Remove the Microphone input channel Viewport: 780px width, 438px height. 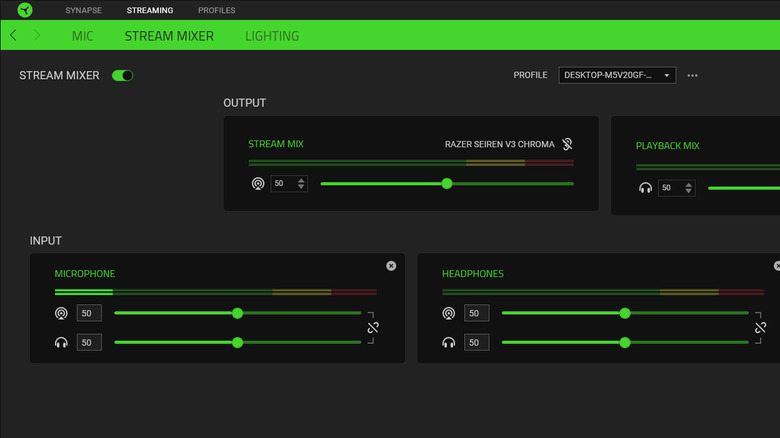point(391,266)
